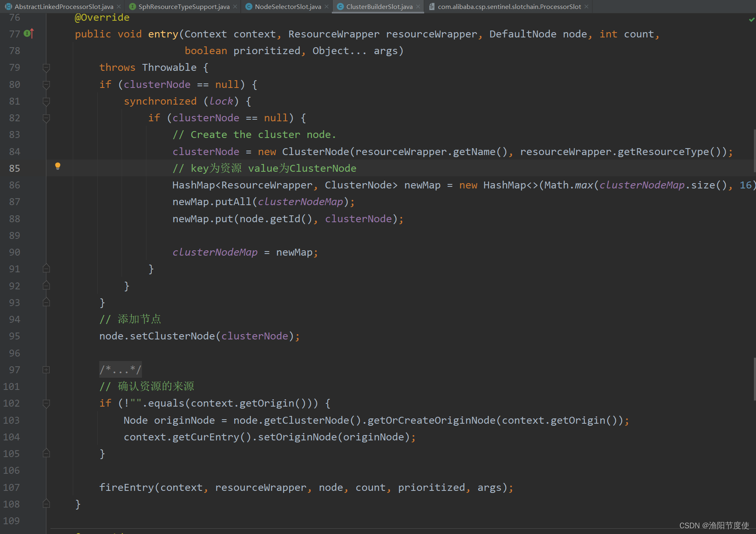Viewport: 756px width, 534px height.
Task: Click newMap.putAll on line 87
Action: (212, 201)
